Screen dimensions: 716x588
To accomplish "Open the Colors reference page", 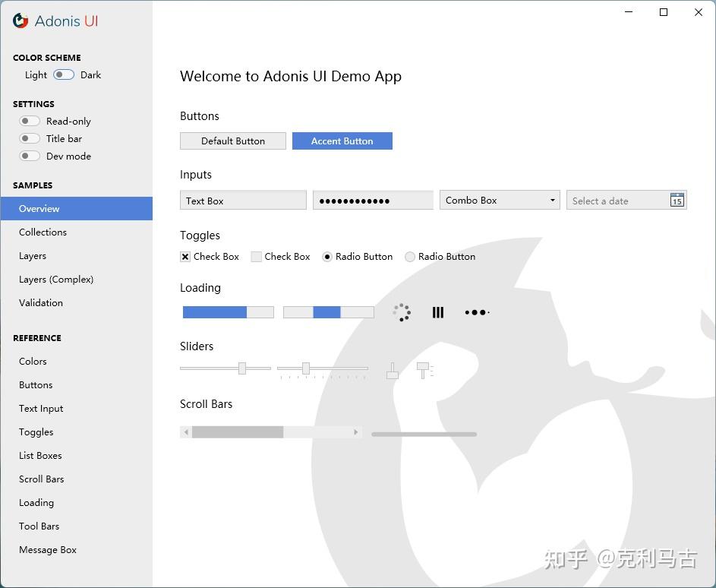I will [33, 362].
